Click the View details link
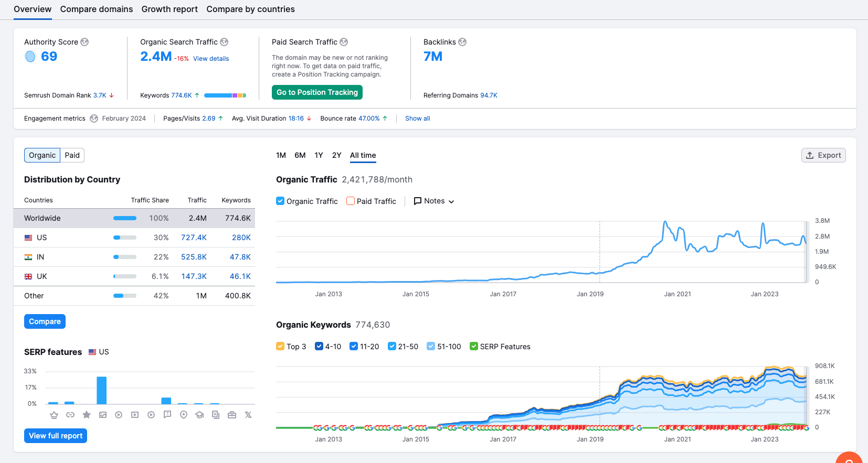868x463 pixels. pyautogui.click(x=211, y=59)
